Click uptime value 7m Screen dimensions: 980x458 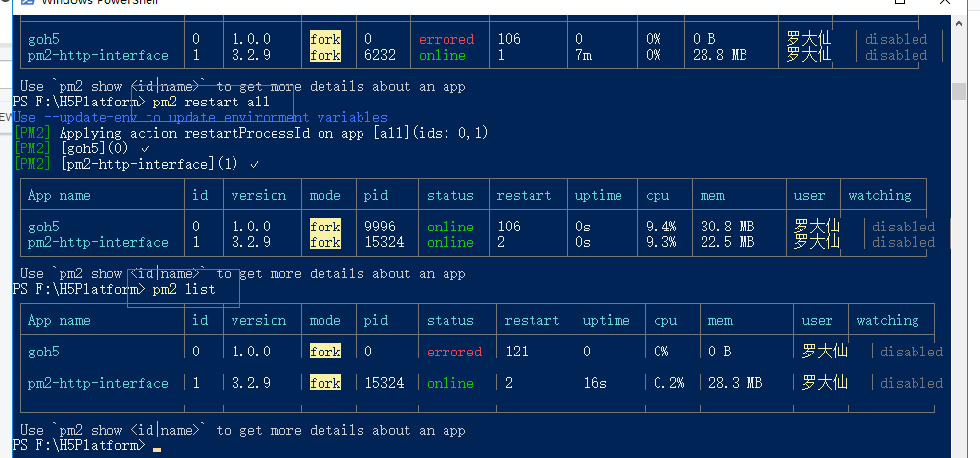(583, 55)
